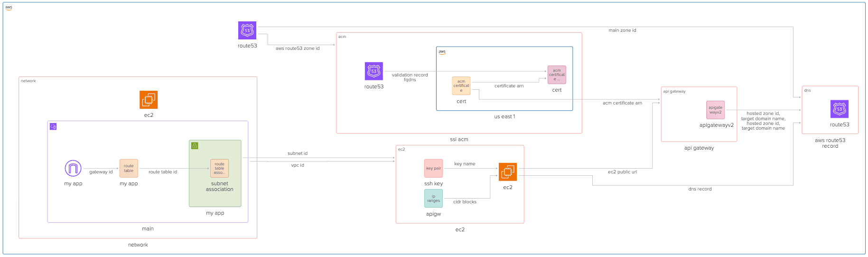This screenshot has height=257, width=868.
Task: Select the 'route table' node labeled my app
Action: (x=129, y=168)
